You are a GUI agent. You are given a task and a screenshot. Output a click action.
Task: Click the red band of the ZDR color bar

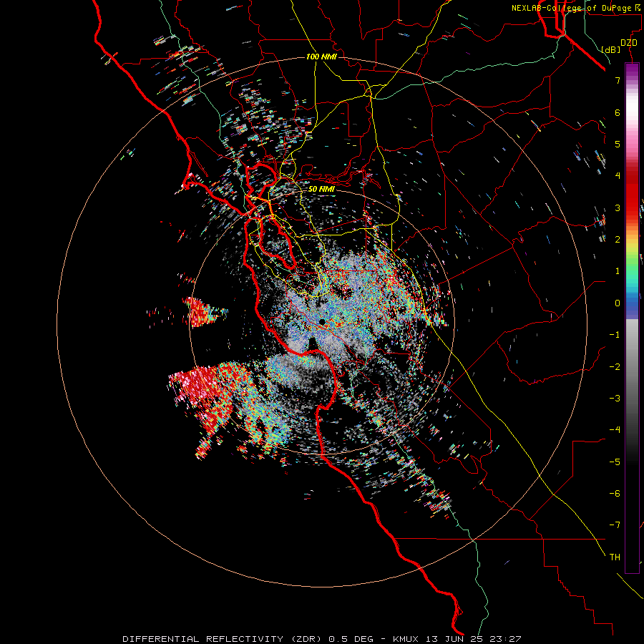tap(632, 195)
